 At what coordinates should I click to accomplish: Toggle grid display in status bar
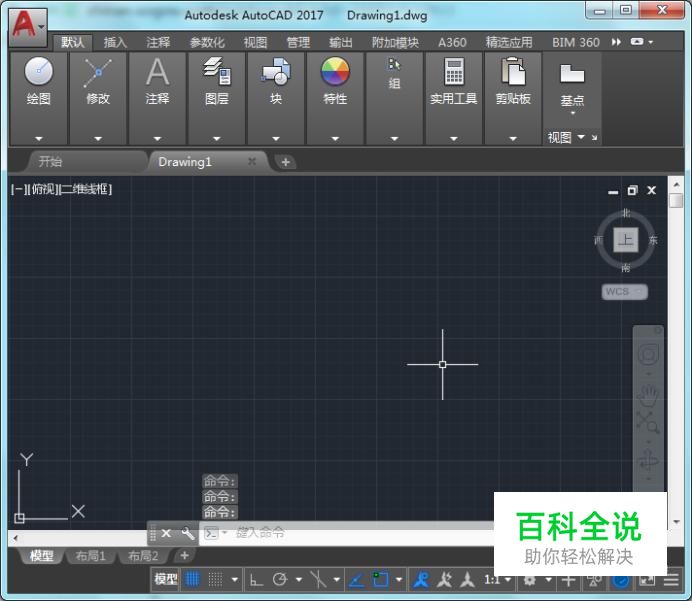192,579
